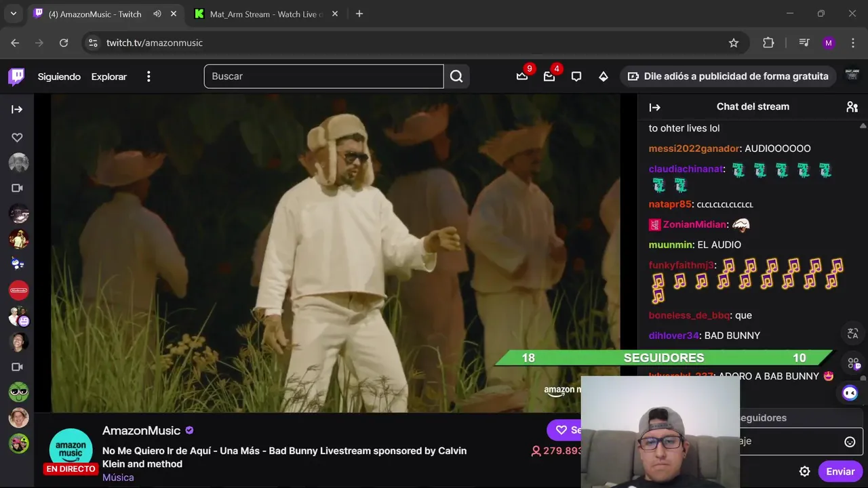Click the search magnifier button

point(456,77)
